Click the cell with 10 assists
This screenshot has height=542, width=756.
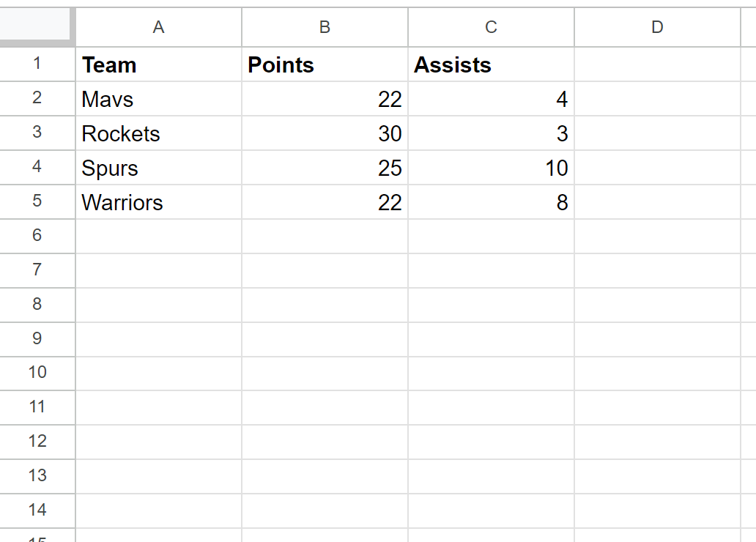(492, 167)
